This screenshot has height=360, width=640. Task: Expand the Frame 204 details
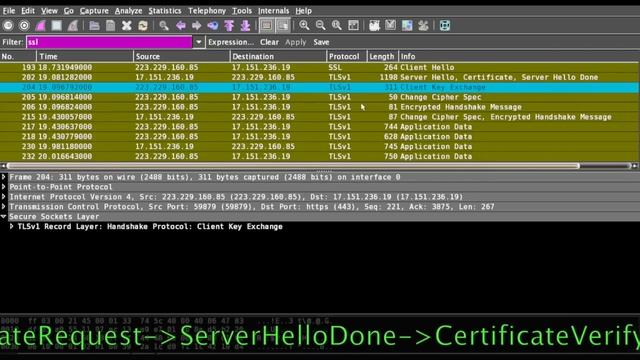(x=4, y=177)
